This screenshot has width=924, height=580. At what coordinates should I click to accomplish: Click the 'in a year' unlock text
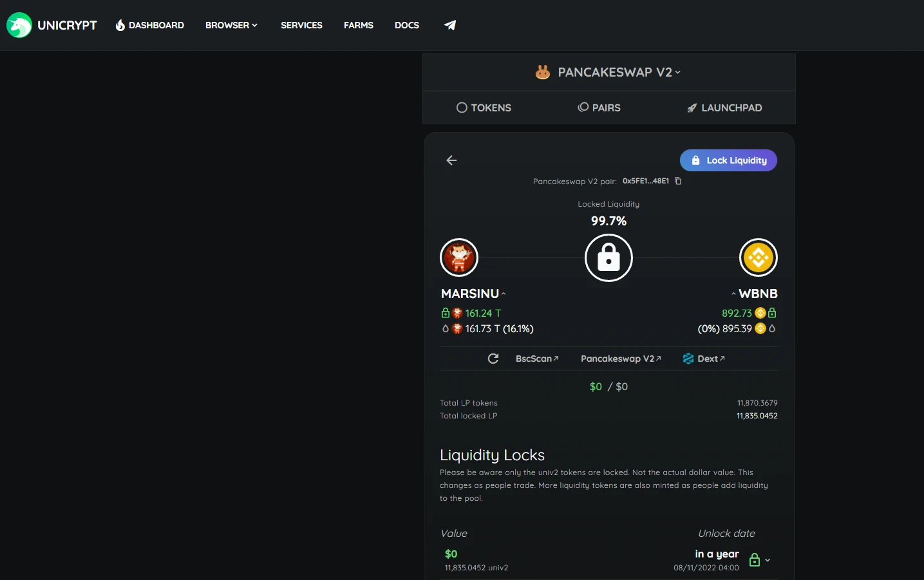point(717,554)
